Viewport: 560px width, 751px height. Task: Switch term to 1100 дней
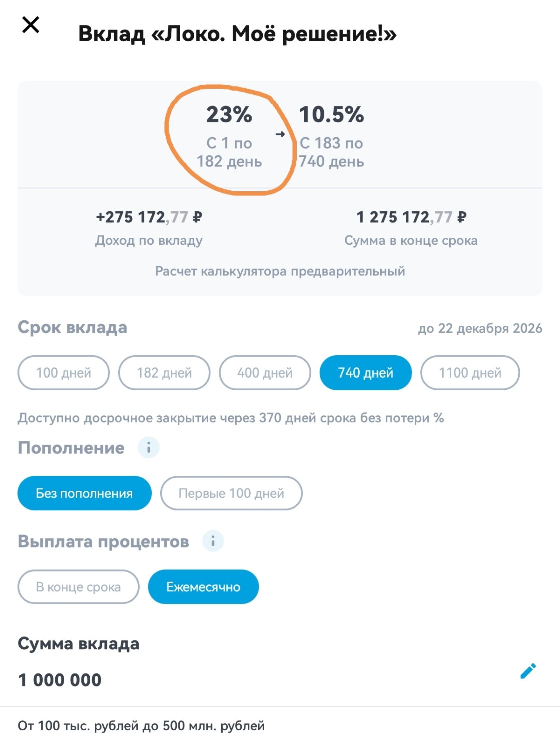[470, 373]
